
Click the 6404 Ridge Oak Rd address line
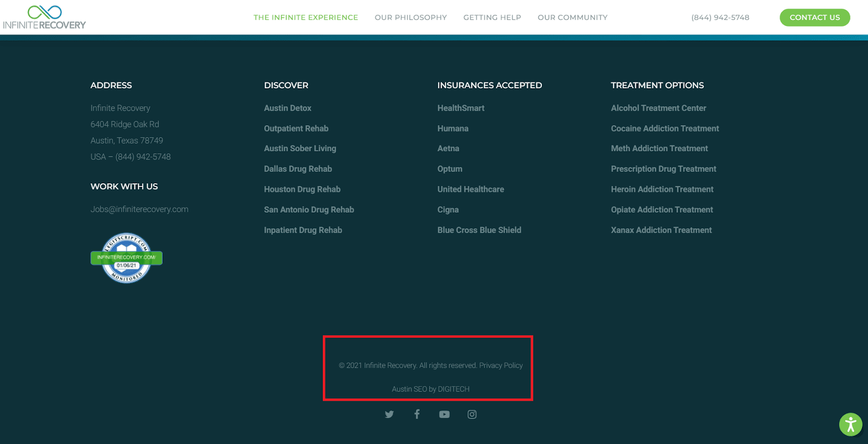[125, 124]
